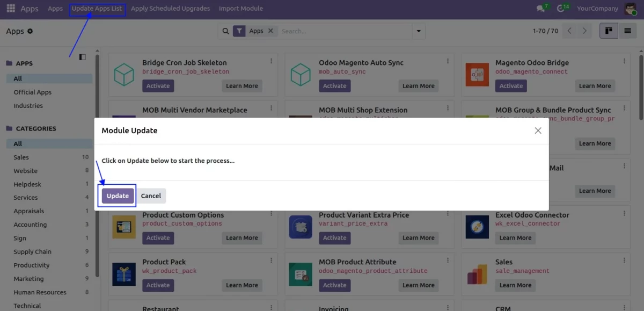Image resolution: width=644 pixels, height=311 pixels.
Task: Filter by Website category
Action: pos(49,171)
